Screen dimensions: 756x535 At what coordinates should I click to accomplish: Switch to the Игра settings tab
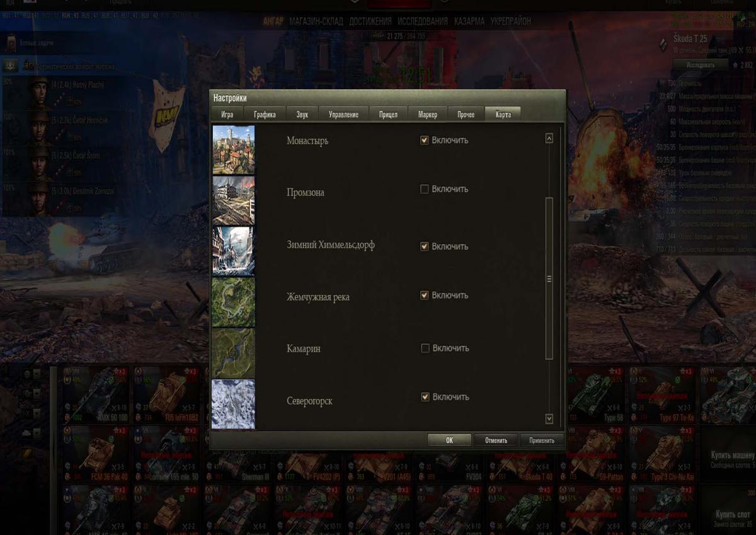(x=227, y=115)
